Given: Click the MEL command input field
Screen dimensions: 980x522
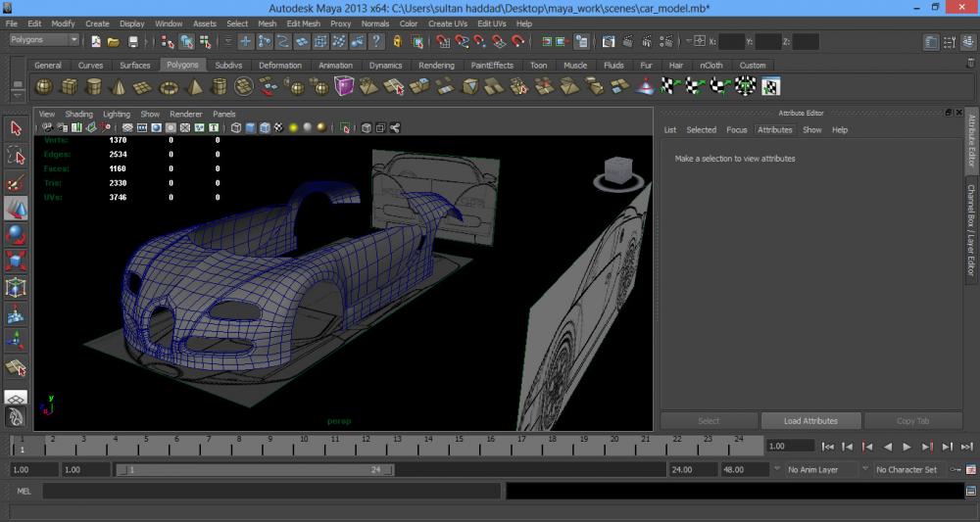Looking at the screenshot, I should click(270, 491).
